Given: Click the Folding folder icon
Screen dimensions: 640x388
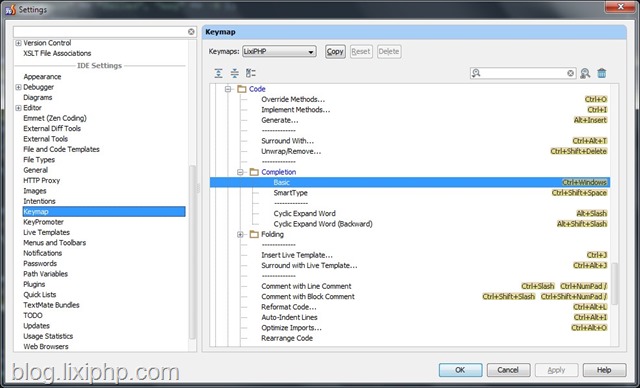Looking at the screenshot, I should point(254,234).
